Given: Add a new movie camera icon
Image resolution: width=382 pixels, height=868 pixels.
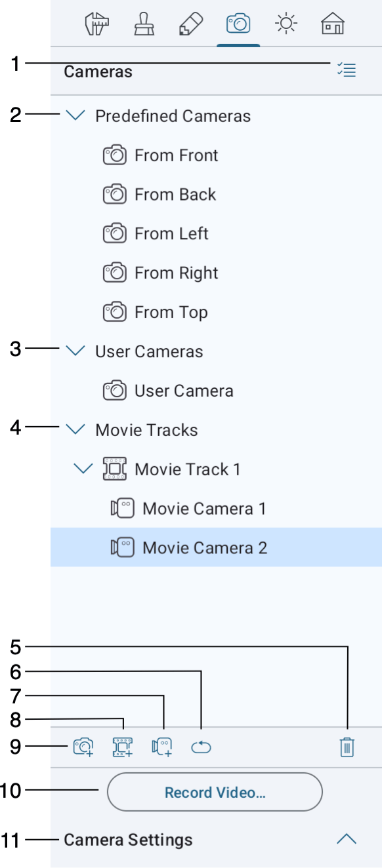Looking at the screenshot, I should tap(162, 747).
